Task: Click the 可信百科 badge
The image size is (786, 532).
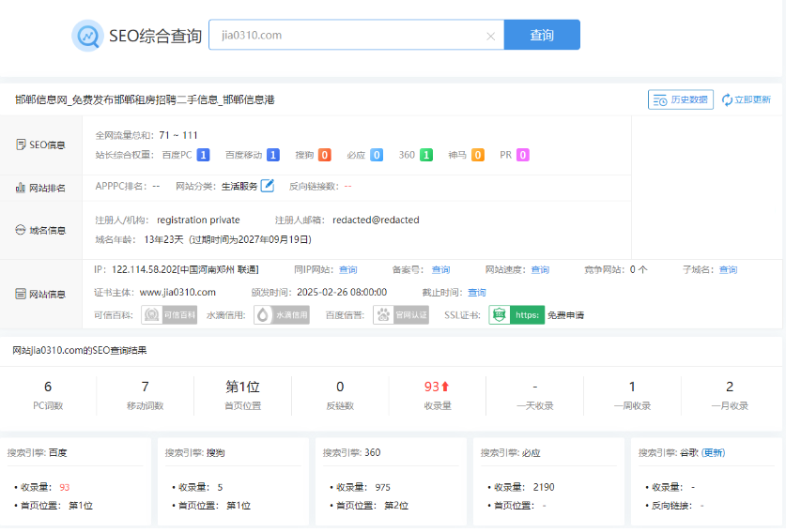Action: [169, 315]
